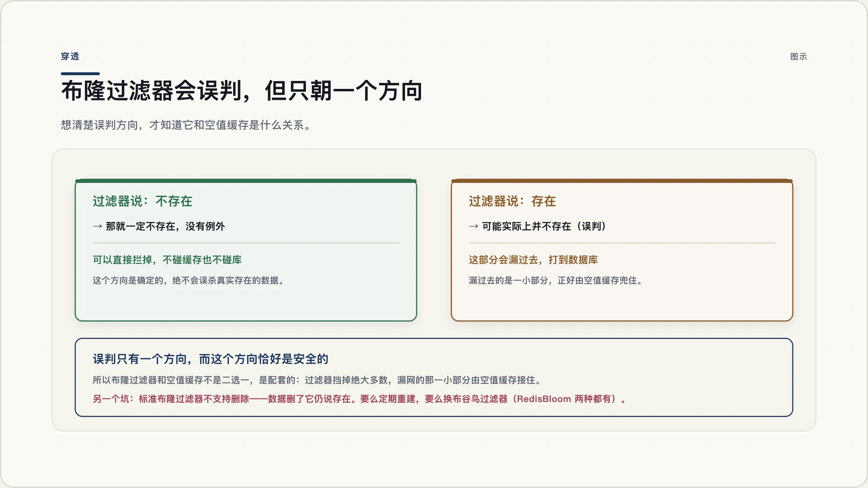Select the heading 过滤器说：存在
The width and height of the screenshot is (868, 488).
click(x=512, y=201)
